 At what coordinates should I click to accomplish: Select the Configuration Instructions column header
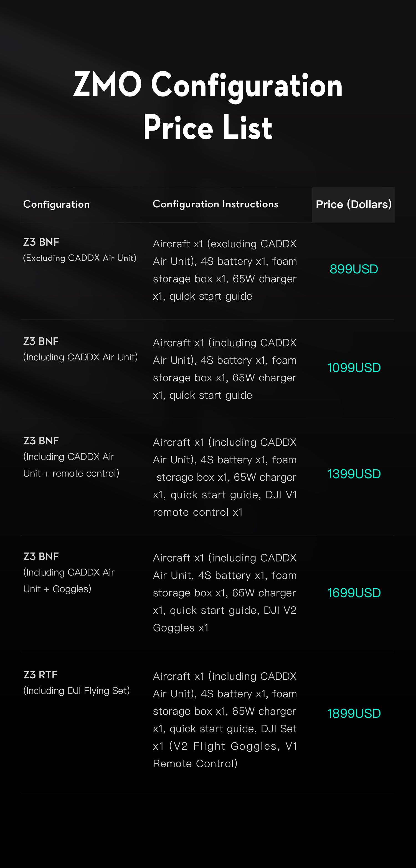(215, 204)
